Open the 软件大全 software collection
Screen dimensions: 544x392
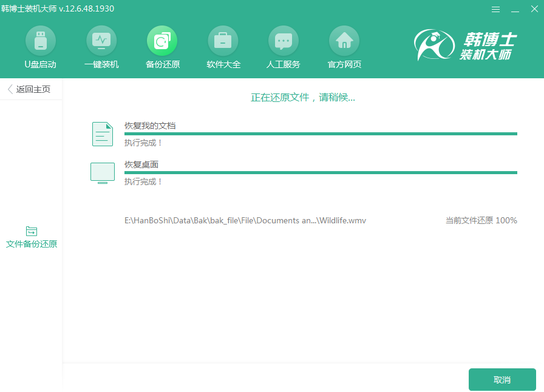coord(222,47)
